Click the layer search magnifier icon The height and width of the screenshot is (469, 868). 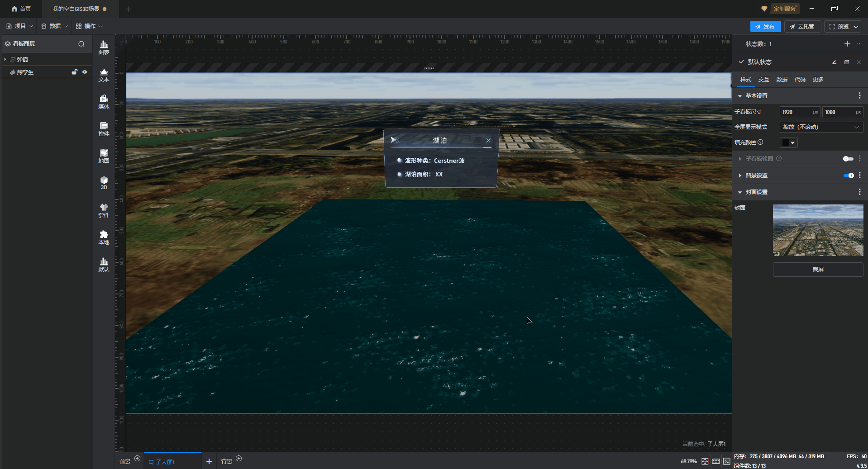pos(81,44)
